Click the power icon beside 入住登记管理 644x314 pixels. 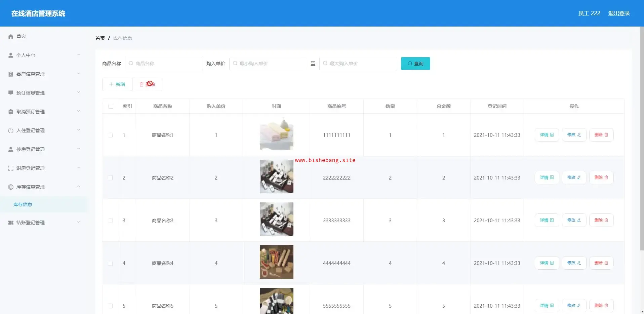(x=11, y=130)
